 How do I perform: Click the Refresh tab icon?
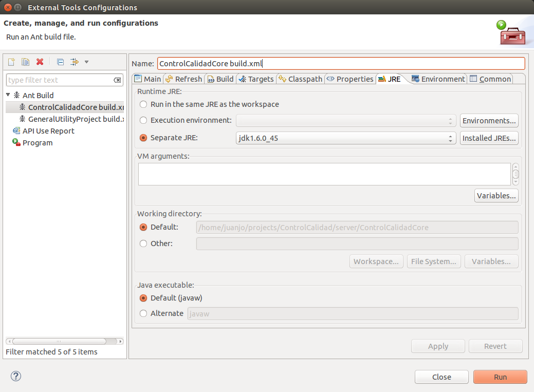(168, 79)
